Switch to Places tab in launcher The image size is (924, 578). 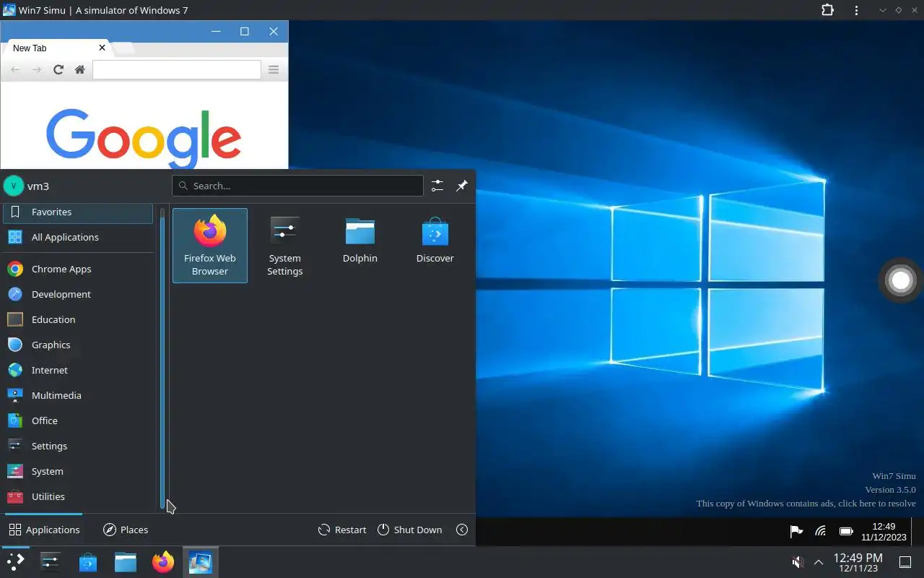click(x=126, y=530)
